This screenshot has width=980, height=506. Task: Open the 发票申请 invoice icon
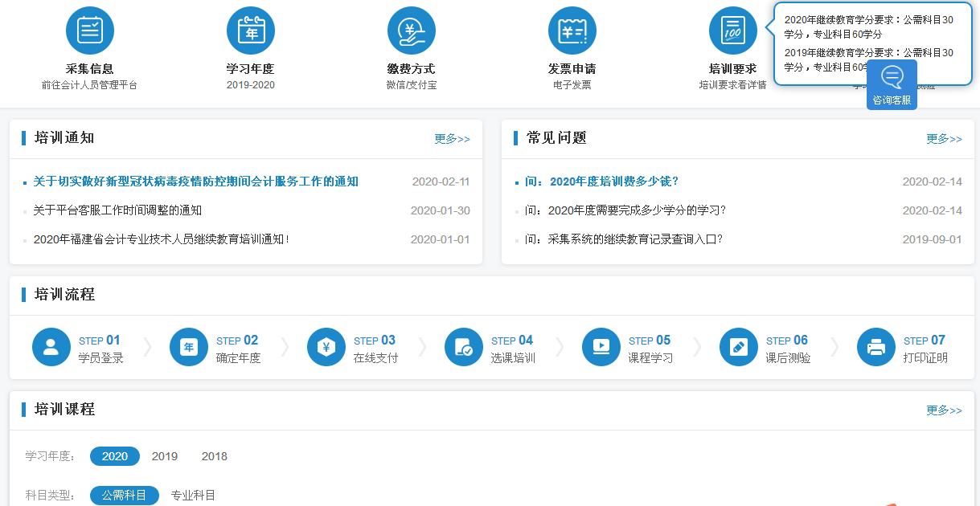[572, 31]
